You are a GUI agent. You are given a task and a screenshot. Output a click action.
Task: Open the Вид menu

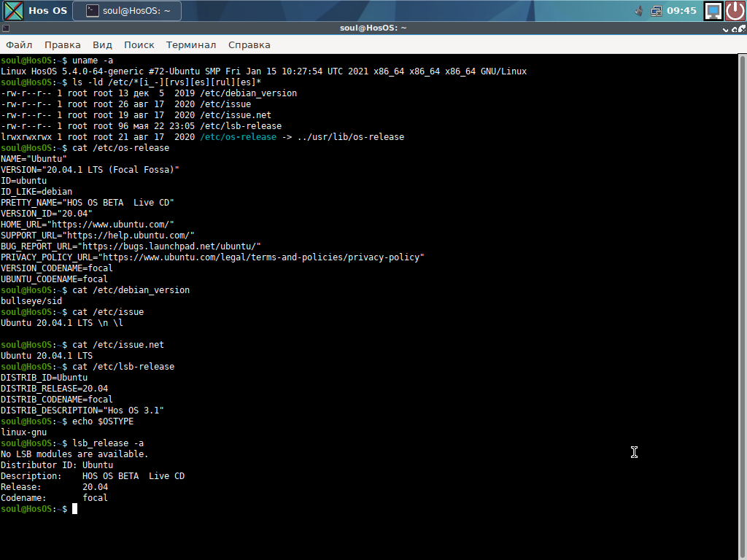102,44
